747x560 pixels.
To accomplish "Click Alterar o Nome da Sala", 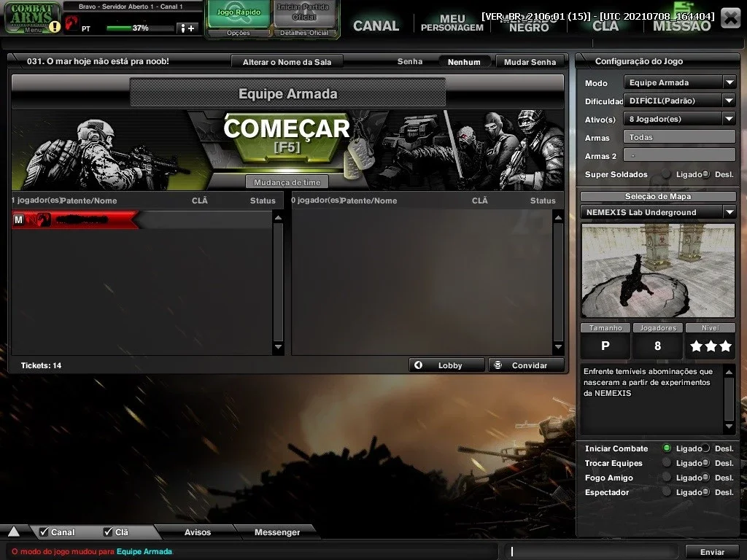I will coord(287,62).
